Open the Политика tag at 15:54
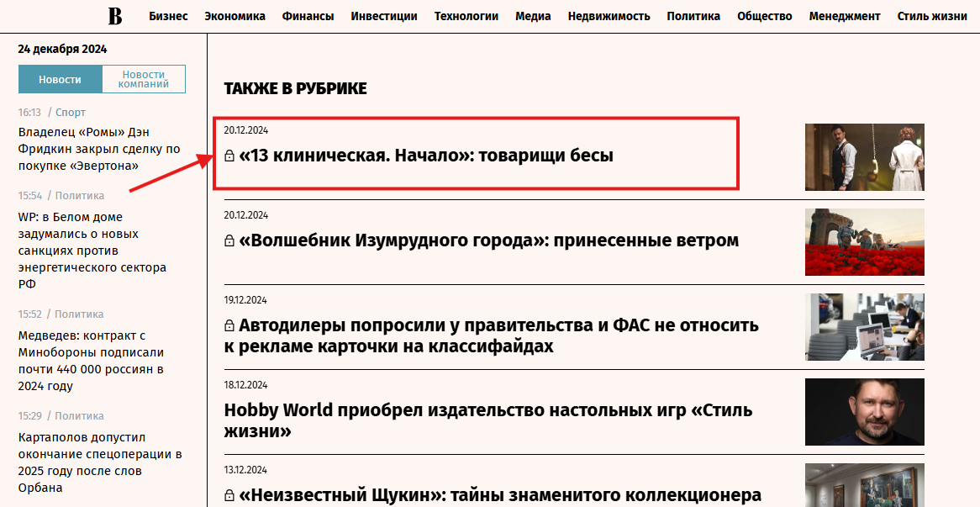This screenshot has width=980, height=507. coord(79,196)
